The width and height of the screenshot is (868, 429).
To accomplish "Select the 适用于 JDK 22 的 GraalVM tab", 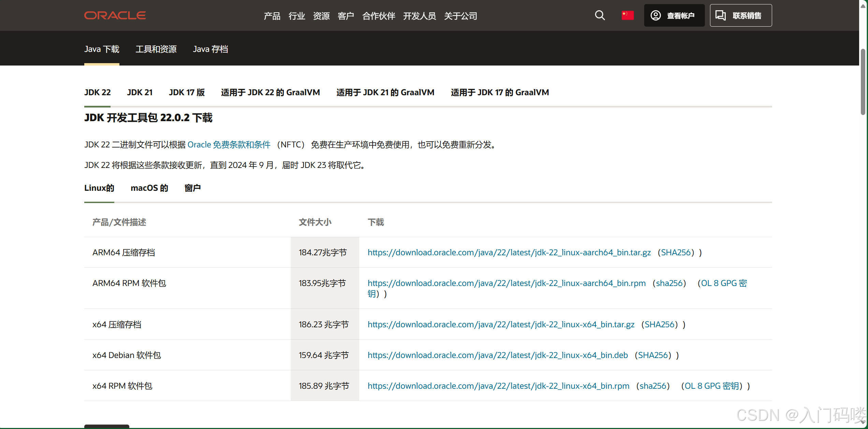I will click(x=270, y=92).
